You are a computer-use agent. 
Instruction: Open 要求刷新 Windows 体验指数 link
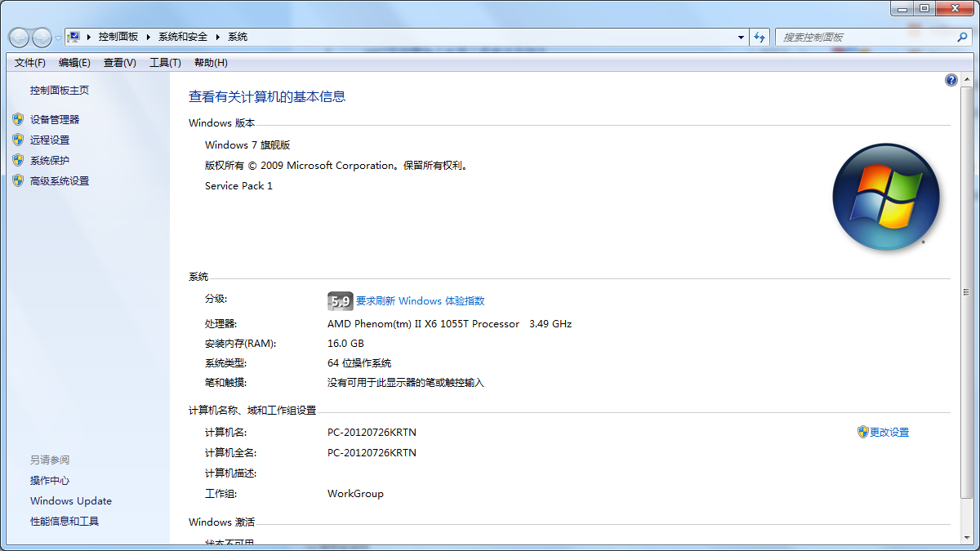point(420,301)
